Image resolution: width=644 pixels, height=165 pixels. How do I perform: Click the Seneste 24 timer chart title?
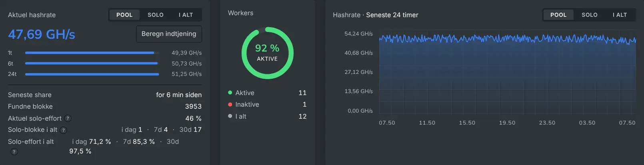tap(392, 15)
